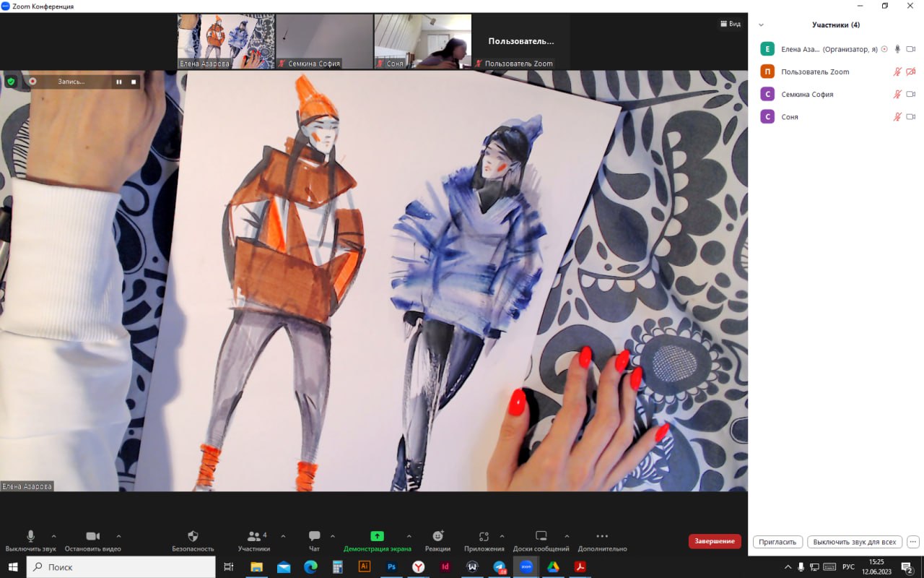Viewport: 924px width, 578px height.
Task: Open Calculator from taskbar
Action: [337, 566]
